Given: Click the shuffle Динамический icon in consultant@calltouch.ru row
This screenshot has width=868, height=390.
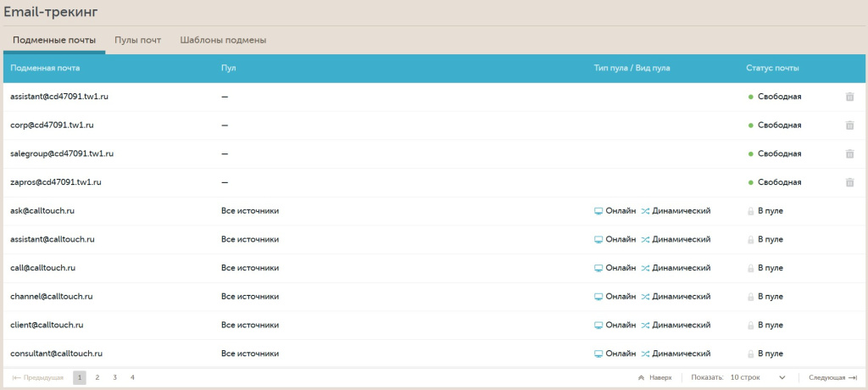Looking at the screenshot, I should 645,354.
